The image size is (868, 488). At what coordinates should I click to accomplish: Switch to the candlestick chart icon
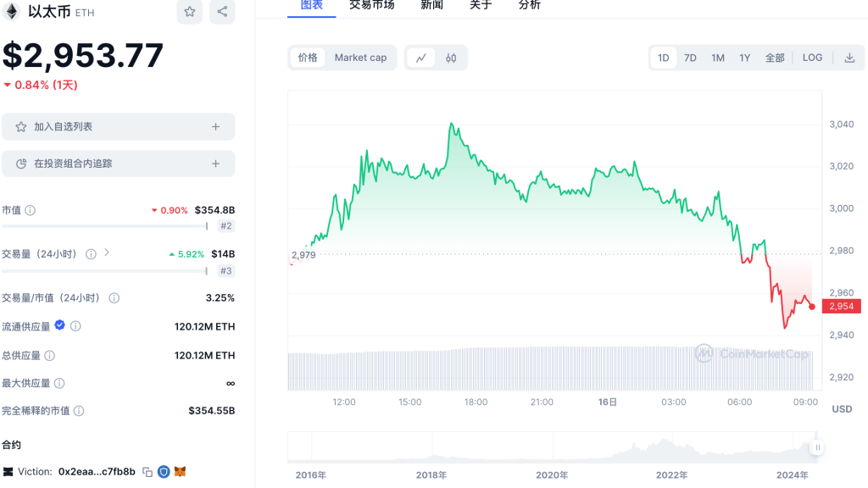(451, 58)
